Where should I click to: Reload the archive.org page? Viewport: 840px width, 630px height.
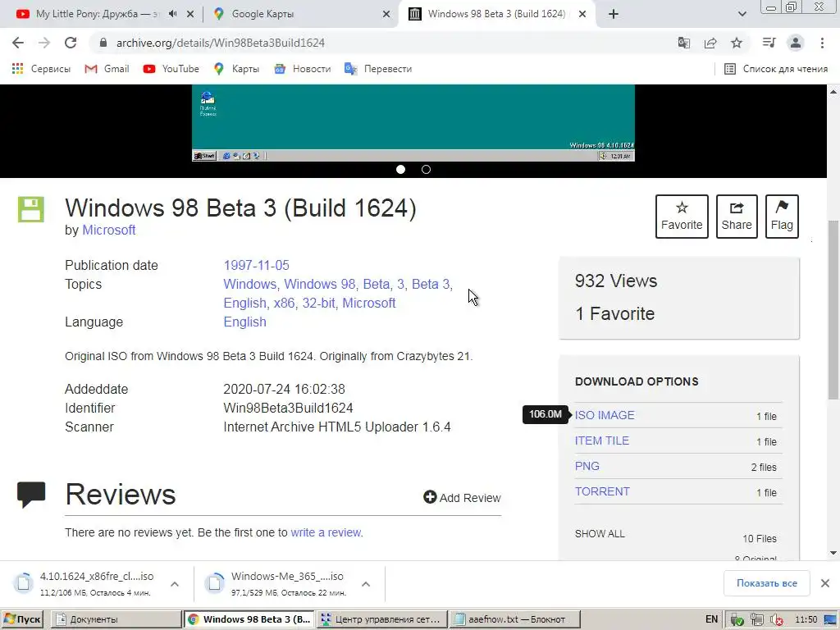tap(71, 43)
